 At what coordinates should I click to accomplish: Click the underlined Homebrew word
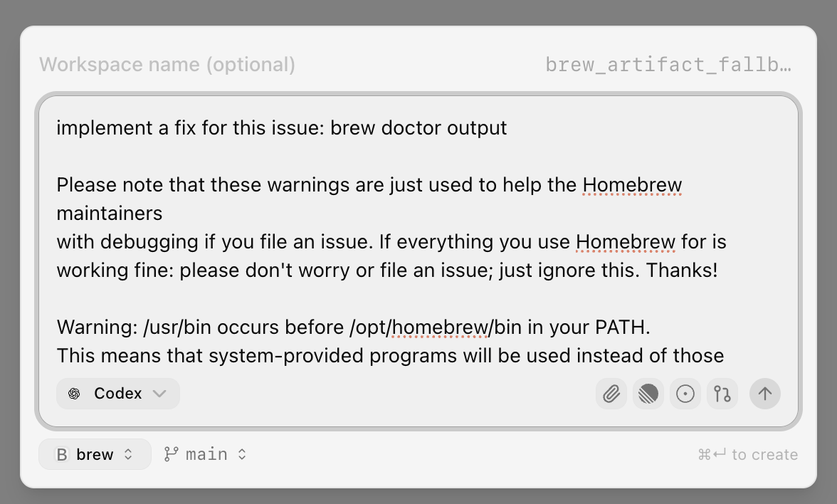[632, 185]
